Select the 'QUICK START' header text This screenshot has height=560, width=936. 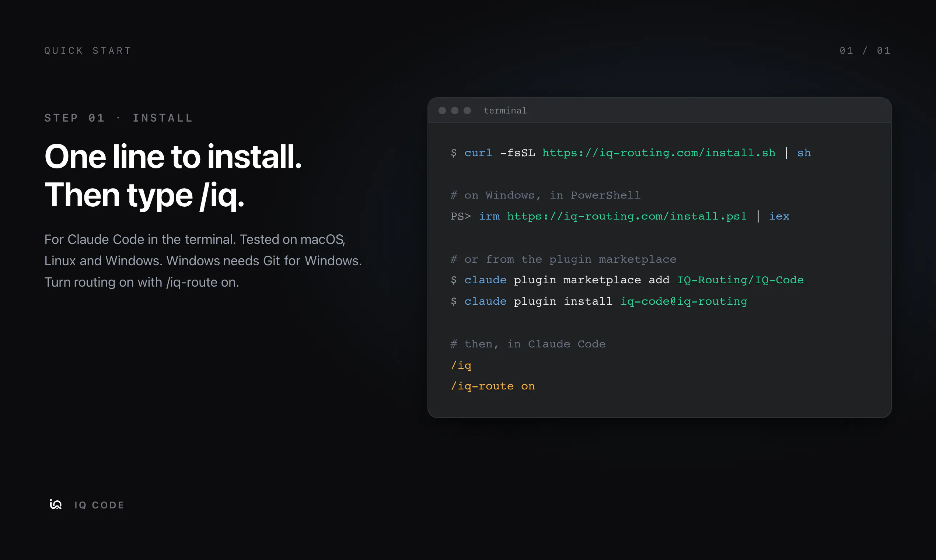click(88, 50)
